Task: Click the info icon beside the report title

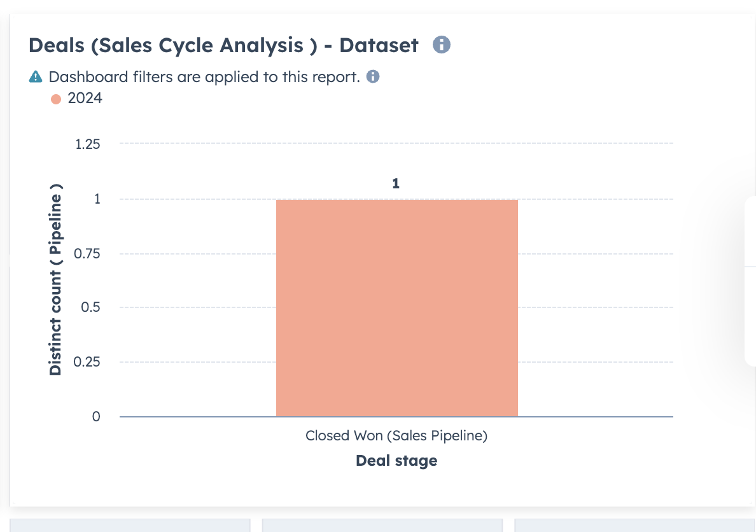Action: [441, 45]
